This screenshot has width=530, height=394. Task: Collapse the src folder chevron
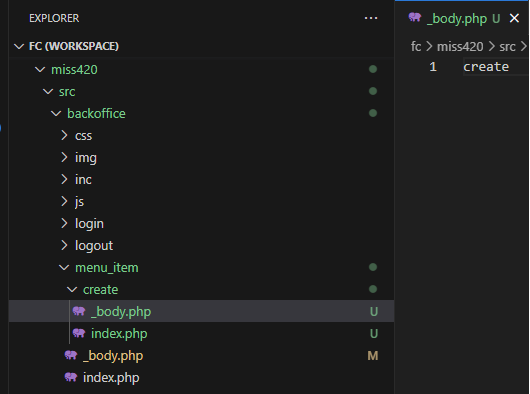click(x=48, y=92)
